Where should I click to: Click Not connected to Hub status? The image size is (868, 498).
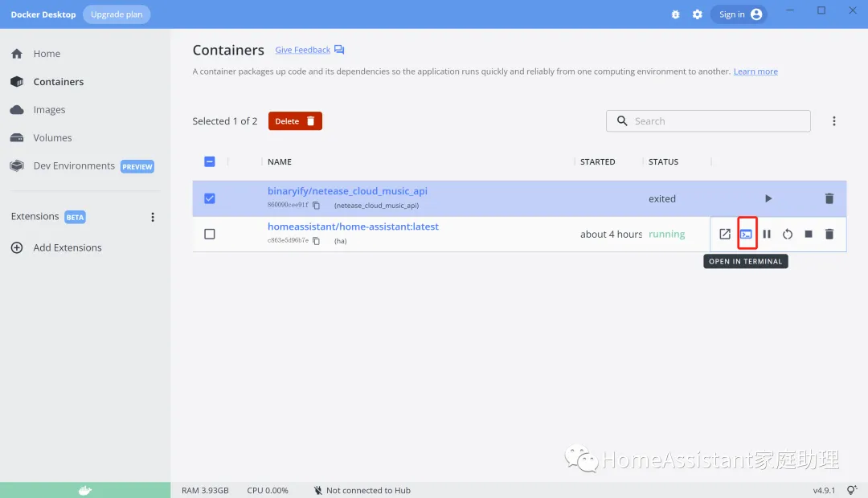tap(362, 490)
